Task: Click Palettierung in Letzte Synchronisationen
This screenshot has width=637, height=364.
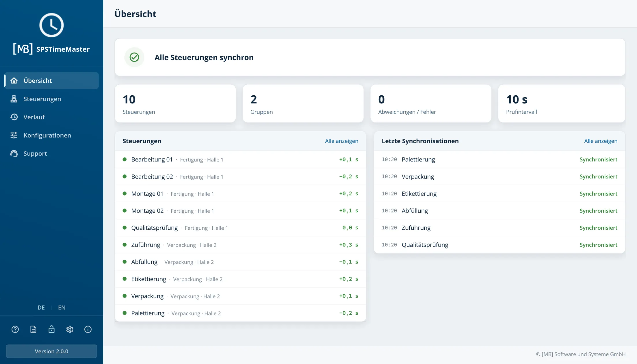Action: (x=499, y=159)
